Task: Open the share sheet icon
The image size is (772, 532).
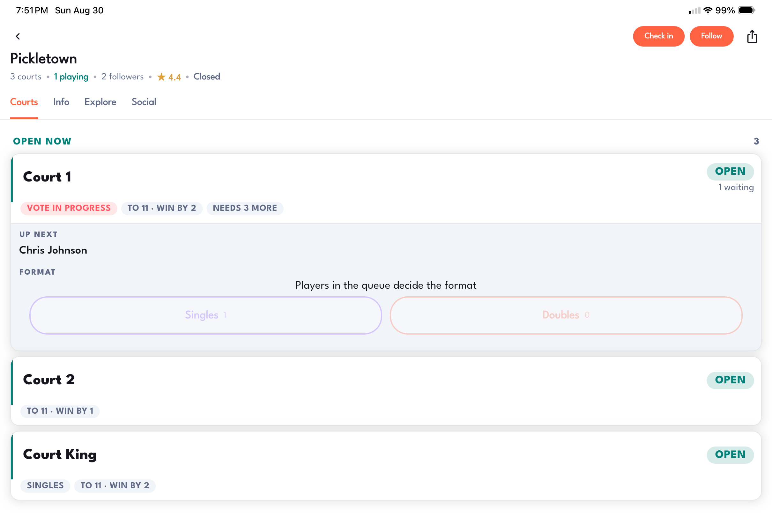Action: point(752,36)
